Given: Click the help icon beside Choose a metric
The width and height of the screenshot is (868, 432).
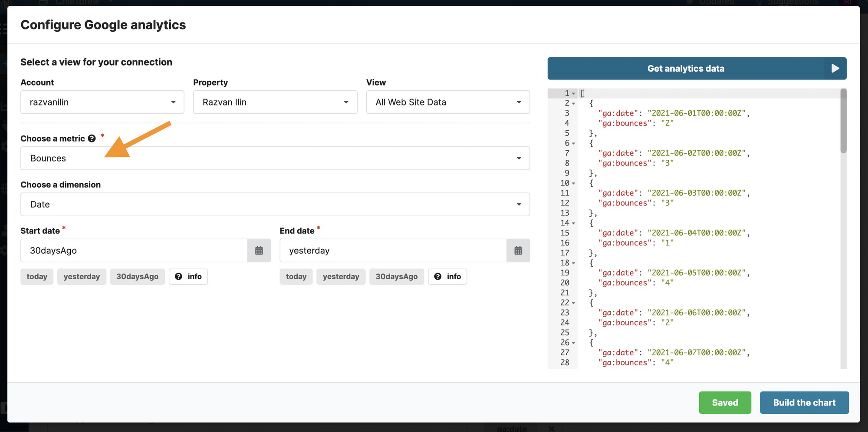Looking at the screenshot, I should (x=91, y=138).
